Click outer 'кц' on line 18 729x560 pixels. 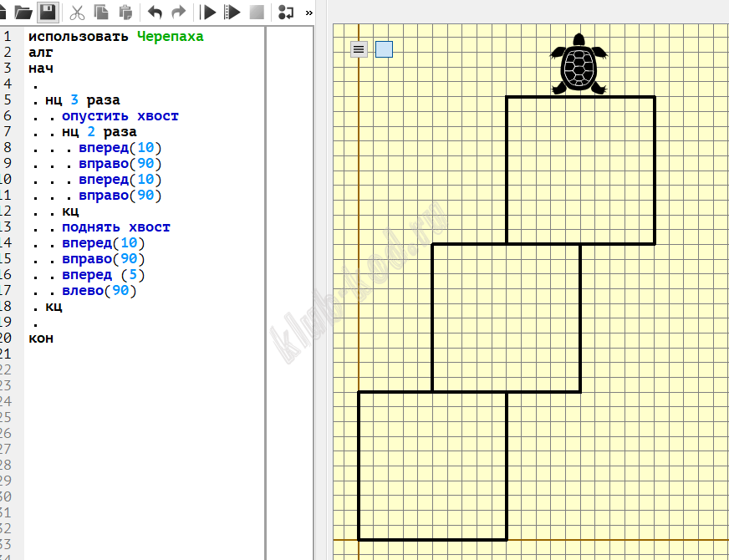tap(54, 307)
